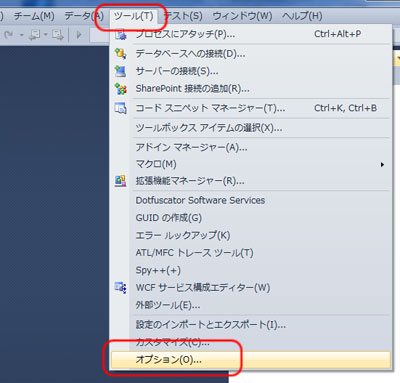Open the ヘルプ(H) menu
Image resolution: width=400 pixels, height=383 pixels.
302,16
